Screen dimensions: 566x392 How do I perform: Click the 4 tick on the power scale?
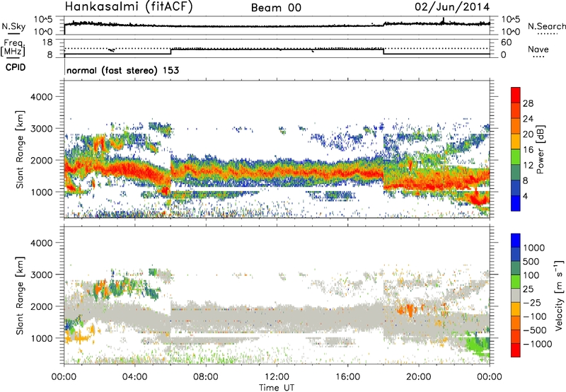click(x=525, y=196)
